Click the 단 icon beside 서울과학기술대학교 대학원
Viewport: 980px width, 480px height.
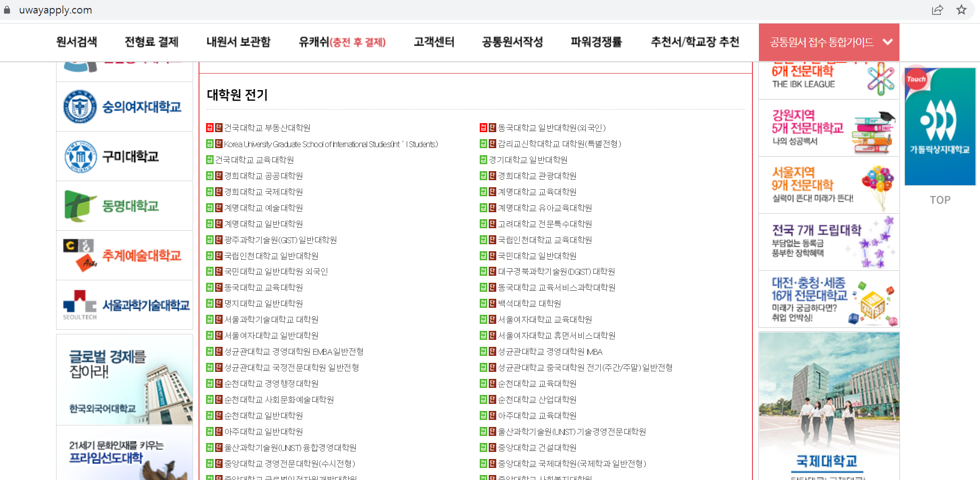click(219, 319)
